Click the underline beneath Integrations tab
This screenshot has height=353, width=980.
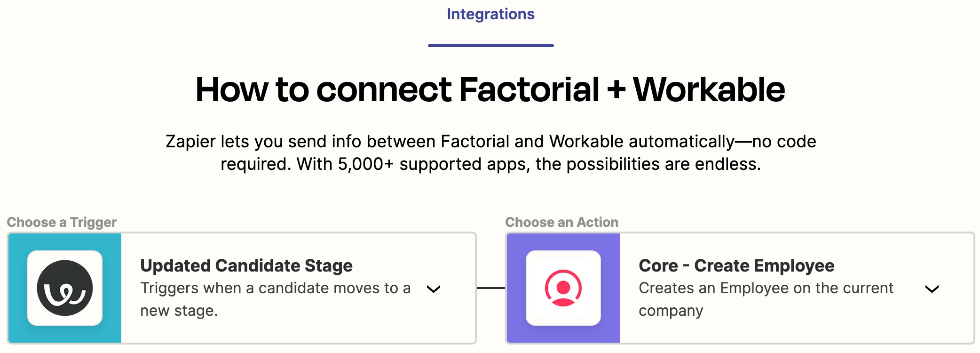[491, 46]
